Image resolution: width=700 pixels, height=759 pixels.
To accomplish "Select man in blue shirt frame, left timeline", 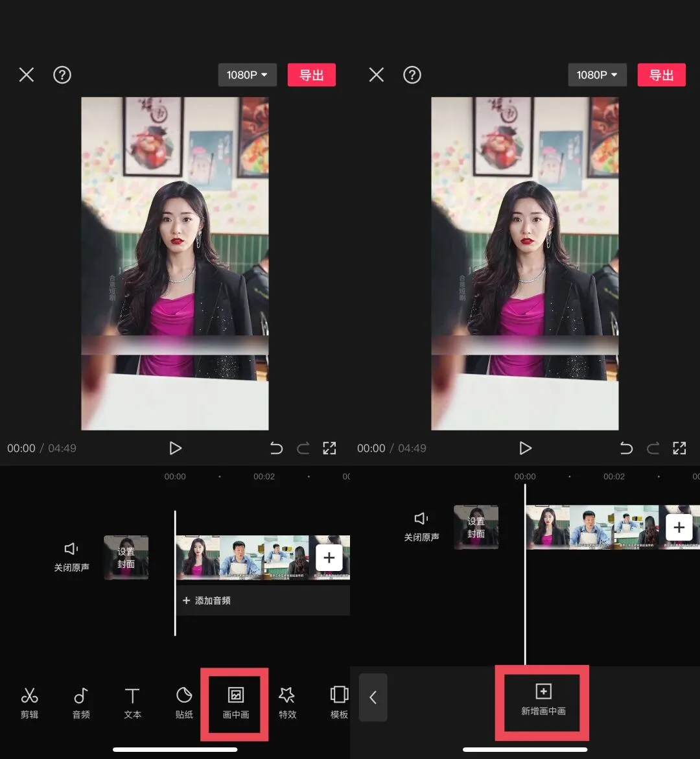I will click(242, 557).
